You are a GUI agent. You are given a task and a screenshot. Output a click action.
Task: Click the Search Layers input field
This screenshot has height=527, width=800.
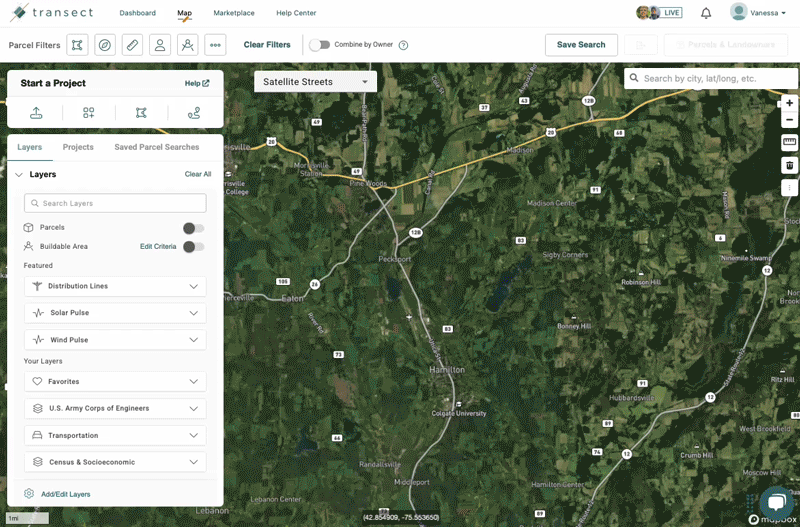115,203
